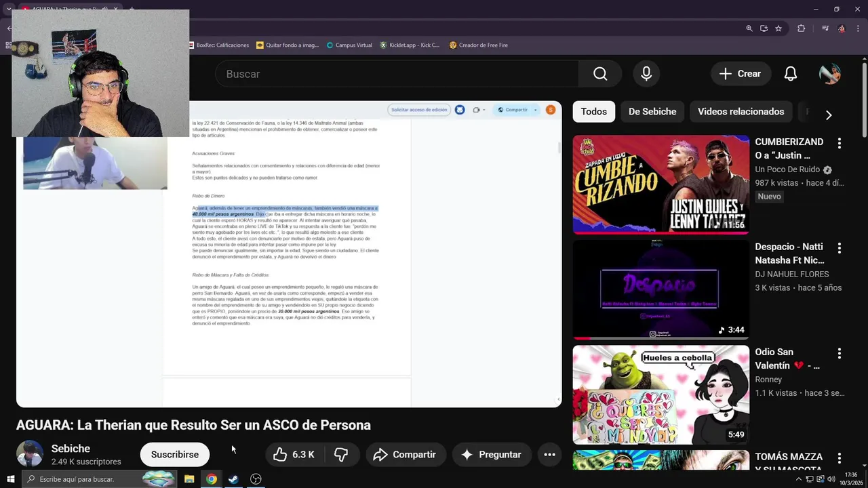Open the Chrome media control icon
This screenshot has height=488, width=868.
point(825,28)
